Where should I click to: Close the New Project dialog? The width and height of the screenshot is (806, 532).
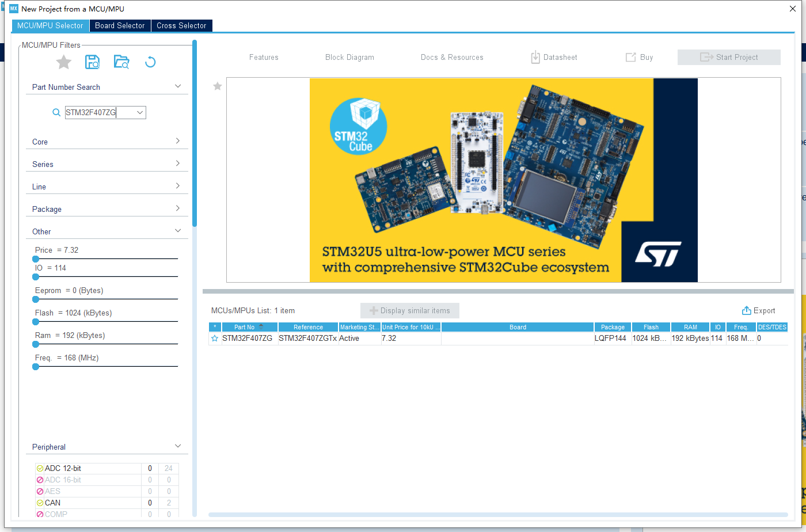pos(793,9)
